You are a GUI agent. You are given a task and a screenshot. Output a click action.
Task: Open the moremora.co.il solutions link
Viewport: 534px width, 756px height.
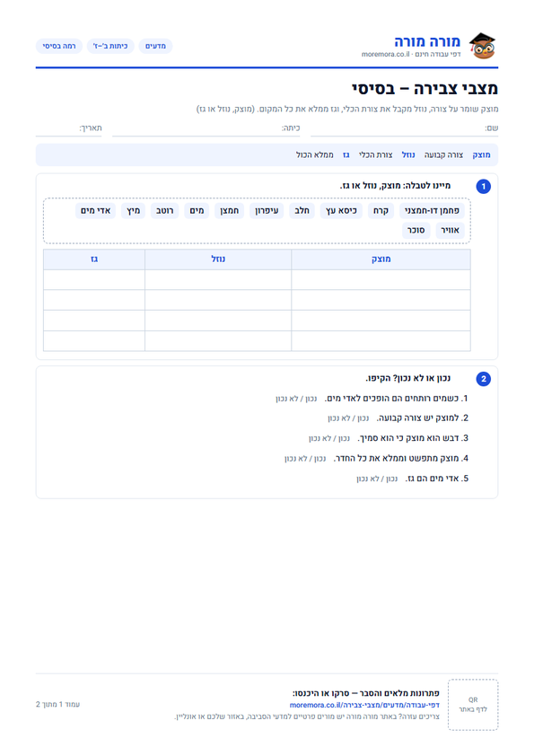click(x=364, y=705)
